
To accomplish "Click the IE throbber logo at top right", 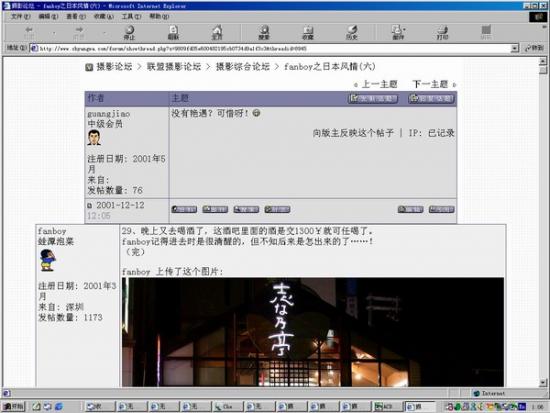I will pos(538,16).
